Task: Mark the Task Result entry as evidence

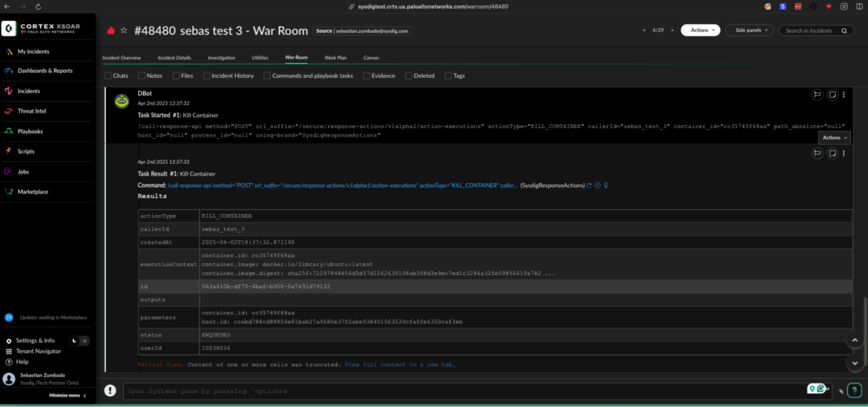Action: (x=817, y=153)
